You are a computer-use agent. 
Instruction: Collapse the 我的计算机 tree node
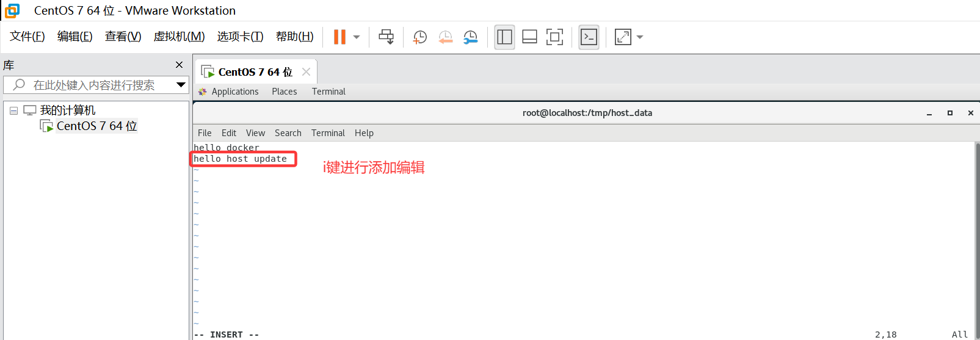(x=13, y=110)
